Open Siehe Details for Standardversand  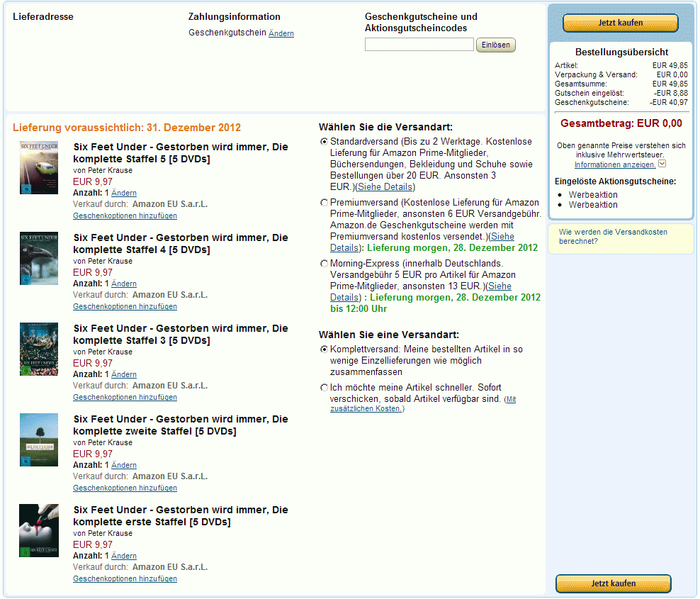[385, 186]
